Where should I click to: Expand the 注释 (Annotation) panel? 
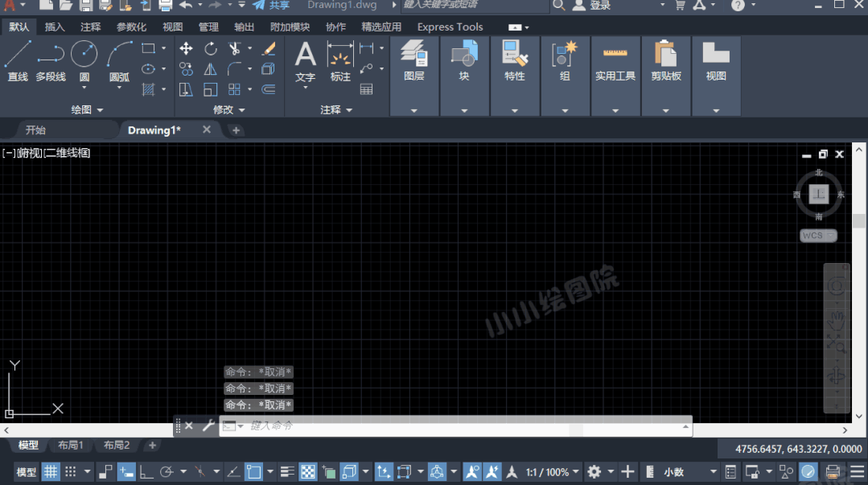(336, 109)
